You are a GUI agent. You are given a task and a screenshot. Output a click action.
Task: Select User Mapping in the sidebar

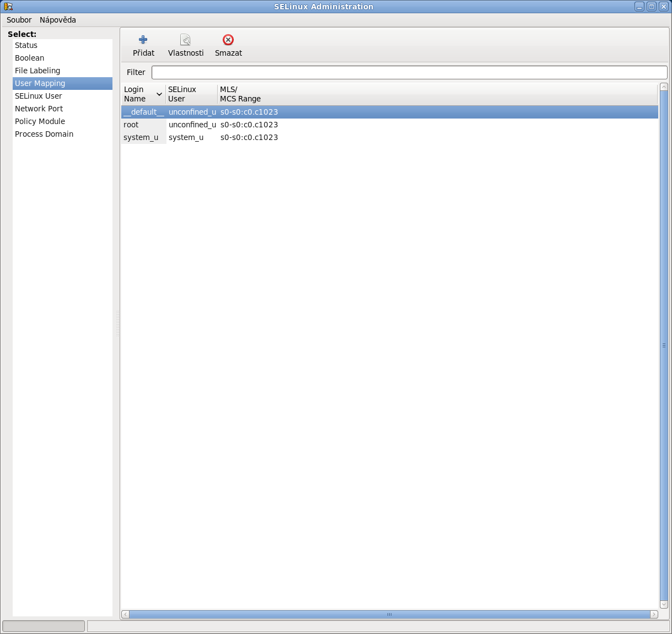click(62, 83)
